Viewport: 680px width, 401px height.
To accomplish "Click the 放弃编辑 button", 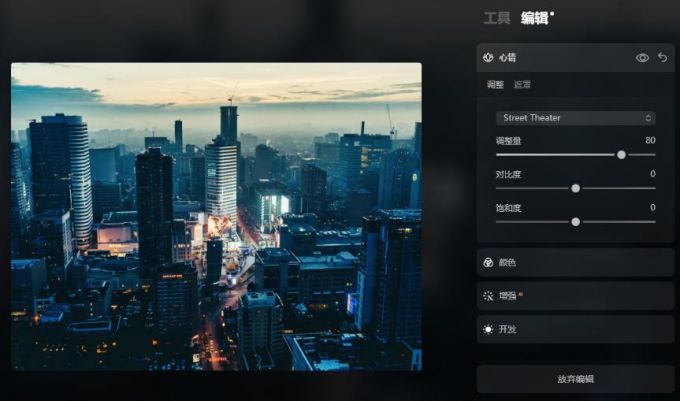I will 575,379.
